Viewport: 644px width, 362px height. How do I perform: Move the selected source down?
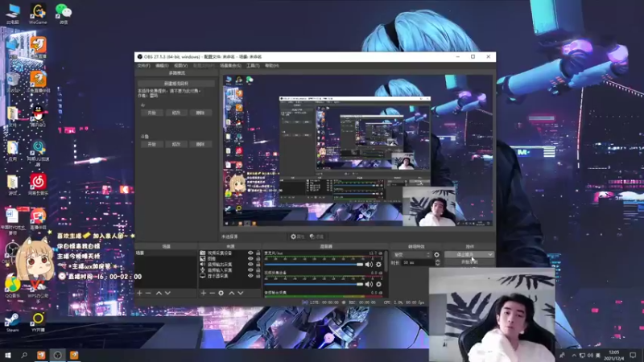241,293
